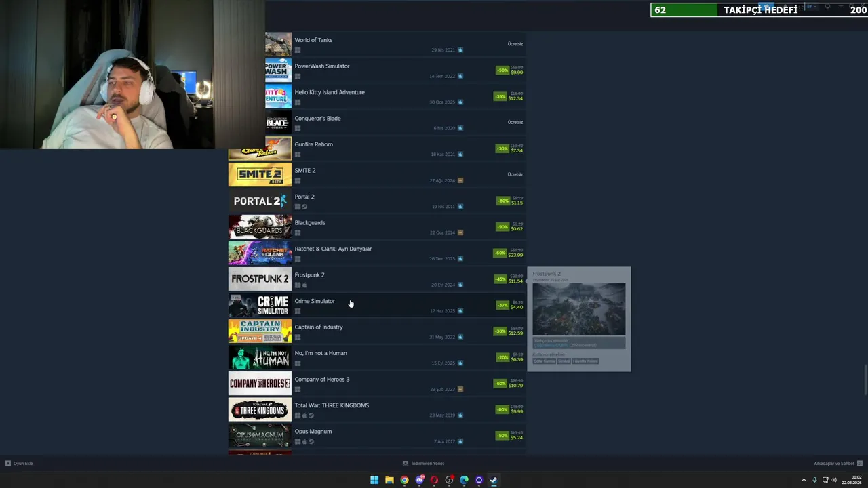Click the SteamOS icon under Opus Magnum
Image resolution: width=868 pixels, height=488 pixels.
(x=311, y=441)
